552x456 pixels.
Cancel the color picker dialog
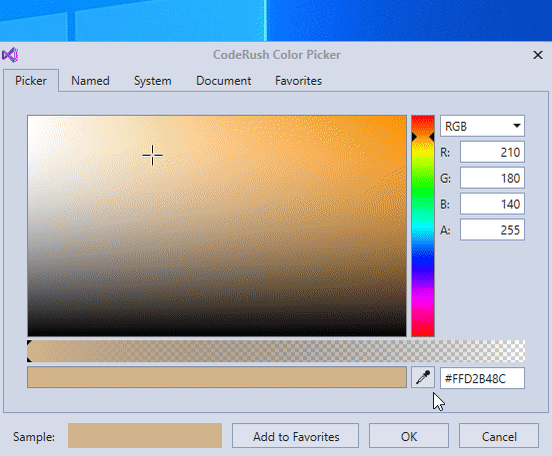499,436
